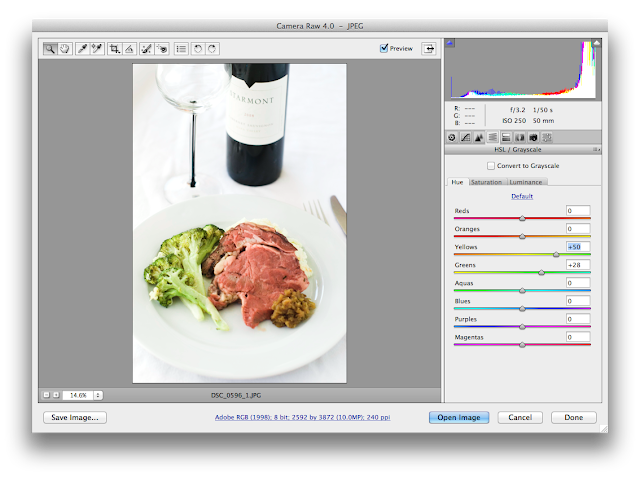Toggle the highlight clipping warning triangle
The width and height of the screenshot is (640, 477).
(596, 42)
